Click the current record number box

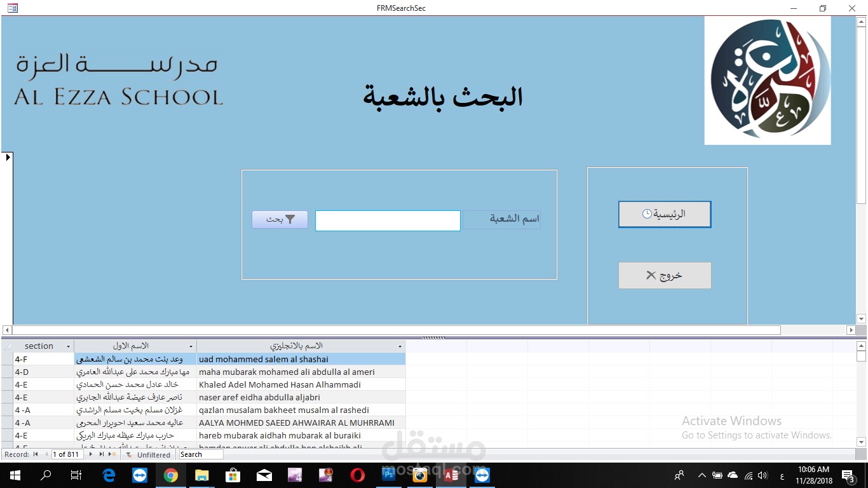(68, 454)
